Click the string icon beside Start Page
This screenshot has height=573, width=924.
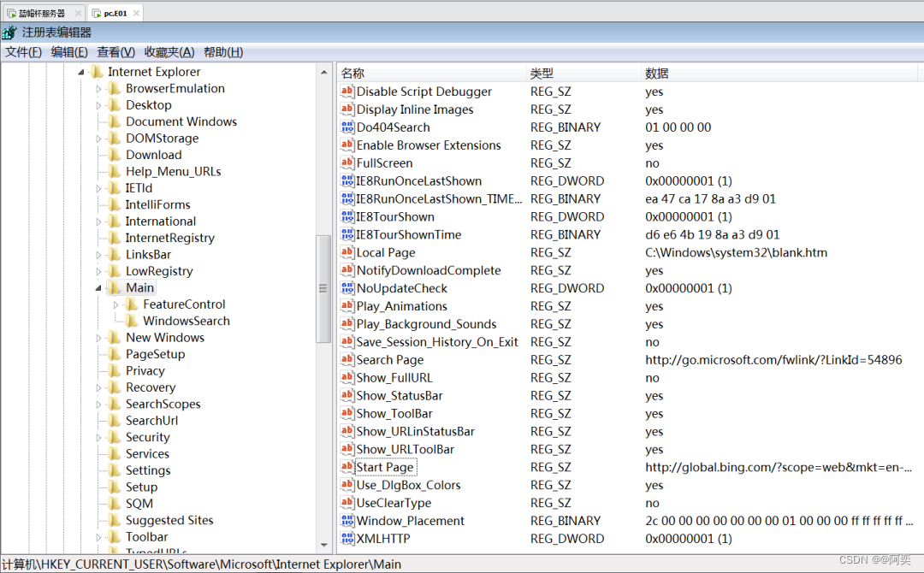pos(347,467)
